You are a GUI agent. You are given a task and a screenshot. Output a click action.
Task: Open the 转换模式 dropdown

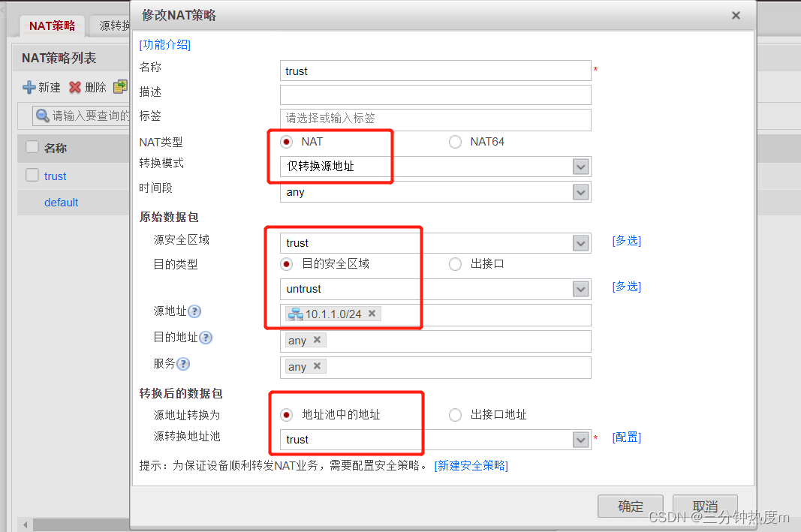pyautogui.click(x=581, y=167)
